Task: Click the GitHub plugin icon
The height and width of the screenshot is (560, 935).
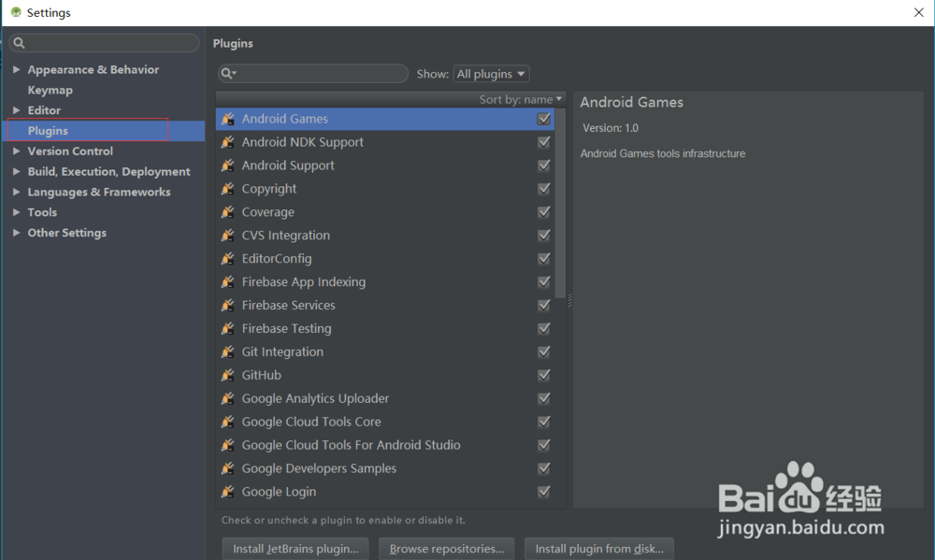Action: click(228, 375)
